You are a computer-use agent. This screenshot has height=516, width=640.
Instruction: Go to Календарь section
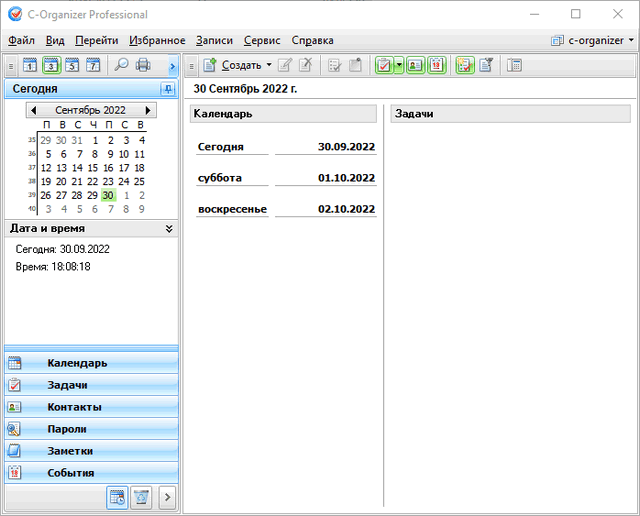click(92, 363)
